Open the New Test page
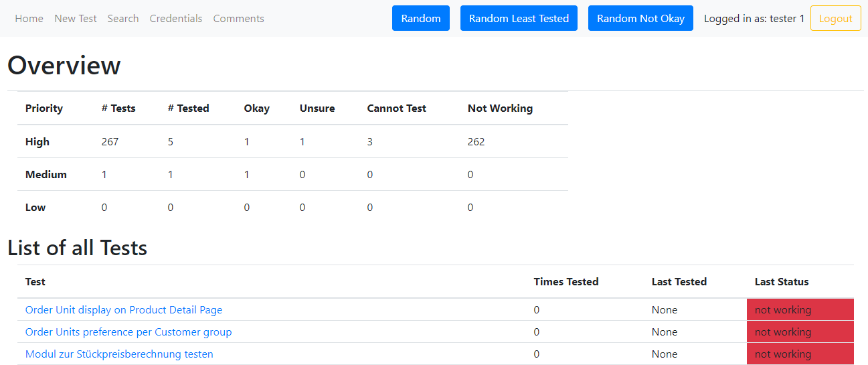868x365 pixels. [76, 19]
